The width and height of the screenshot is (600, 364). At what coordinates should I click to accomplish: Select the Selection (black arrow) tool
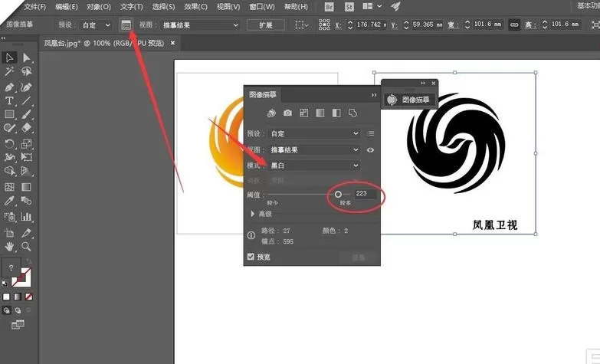(9, 57)
